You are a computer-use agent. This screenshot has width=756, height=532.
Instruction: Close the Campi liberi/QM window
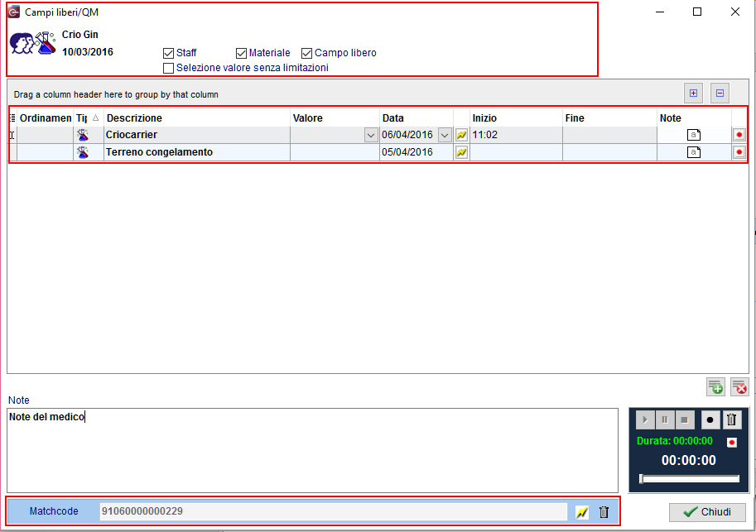734,12
